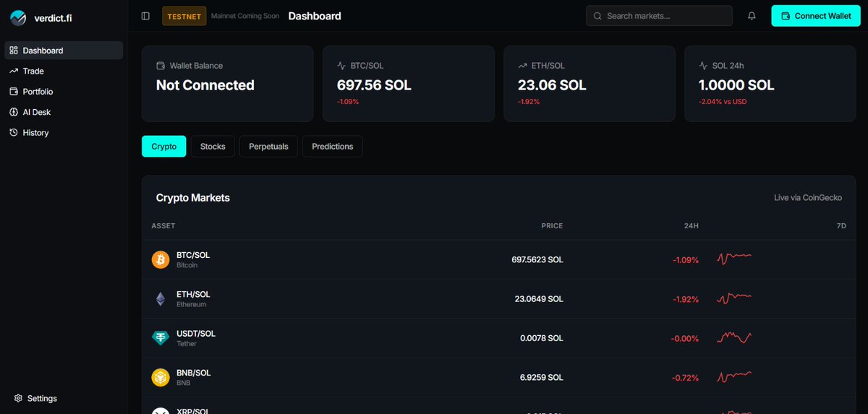Select the USDT/SOL pair name
Screen dimensions: 868x414
196,334
